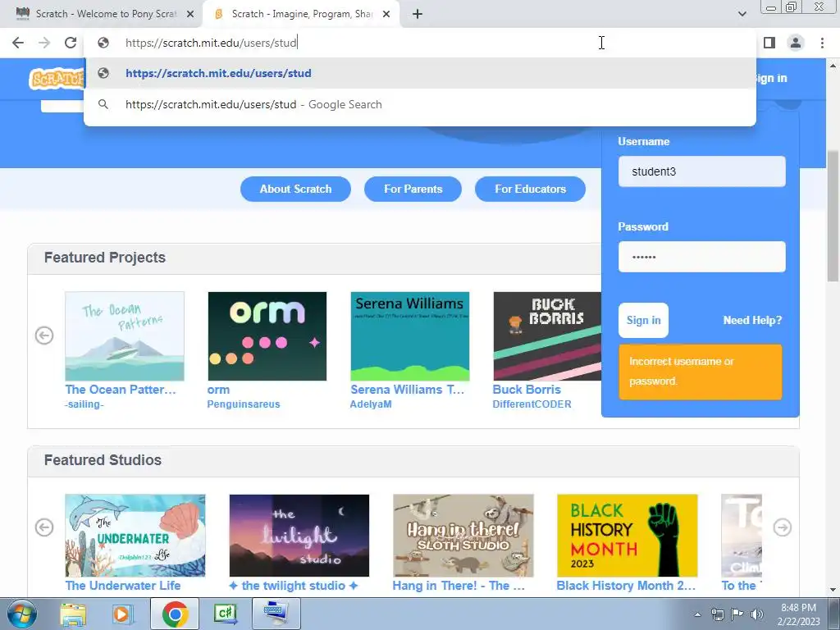840x630 pixels.
Task: Open About Scratch
Action: click(x=295, y=189)
